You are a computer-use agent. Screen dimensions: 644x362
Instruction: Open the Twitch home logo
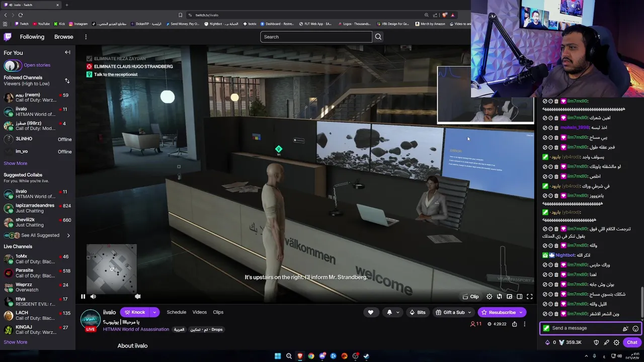(x=8, y=37)
